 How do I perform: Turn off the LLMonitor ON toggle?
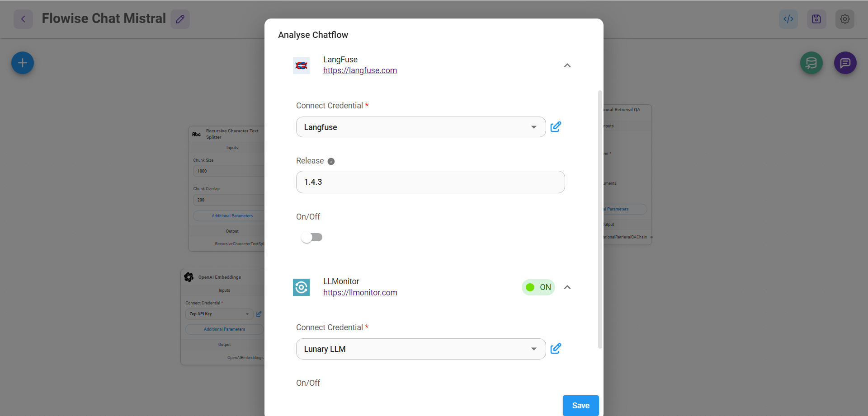coord(538,287)
